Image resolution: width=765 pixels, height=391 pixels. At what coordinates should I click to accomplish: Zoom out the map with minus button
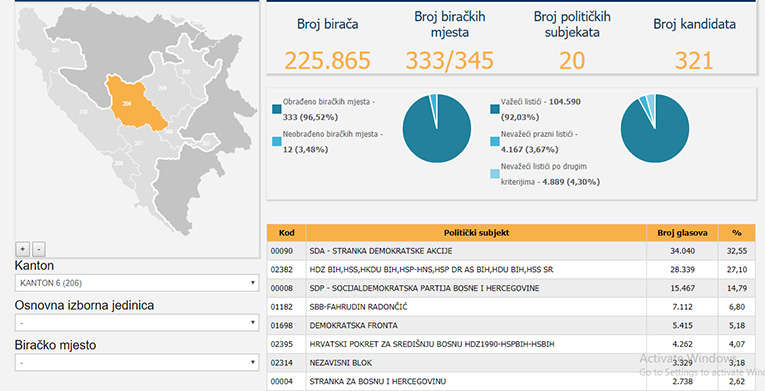[39, 249]
